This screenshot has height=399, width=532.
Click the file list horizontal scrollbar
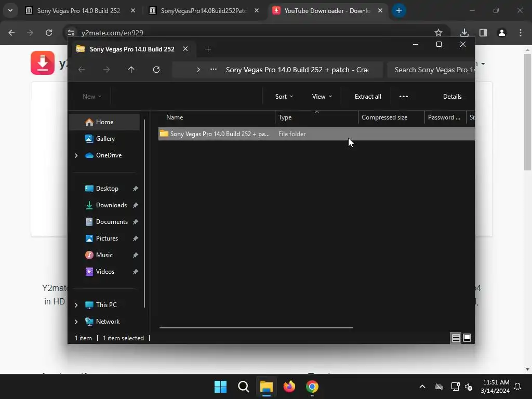click(256, 328)
